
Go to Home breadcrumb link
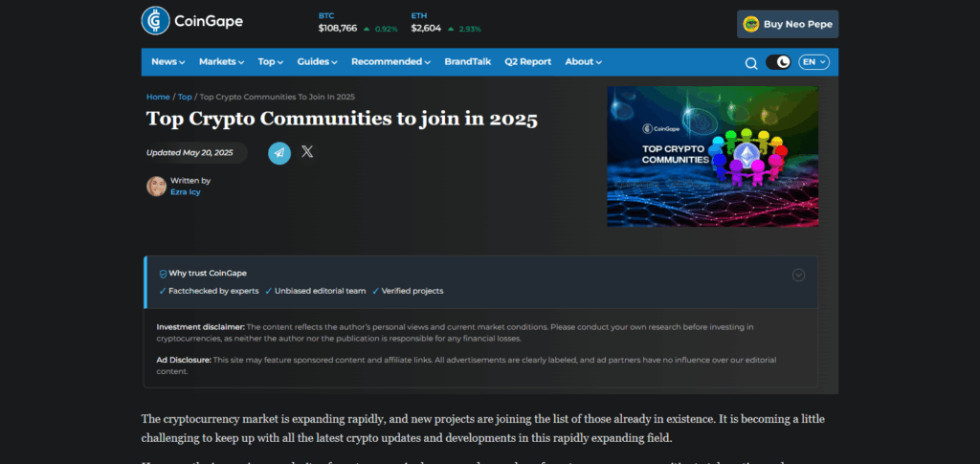click(158, 97)
